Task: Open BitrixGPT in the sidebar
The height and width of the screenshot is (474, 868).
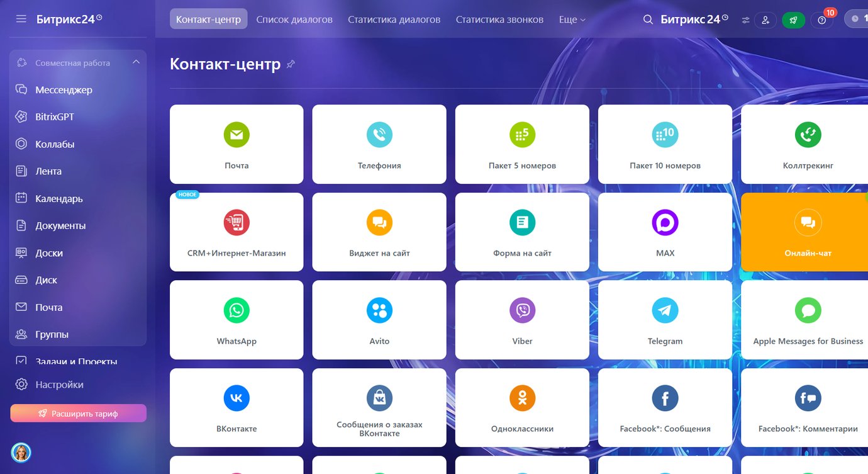Action: click(x=78, y=117)
